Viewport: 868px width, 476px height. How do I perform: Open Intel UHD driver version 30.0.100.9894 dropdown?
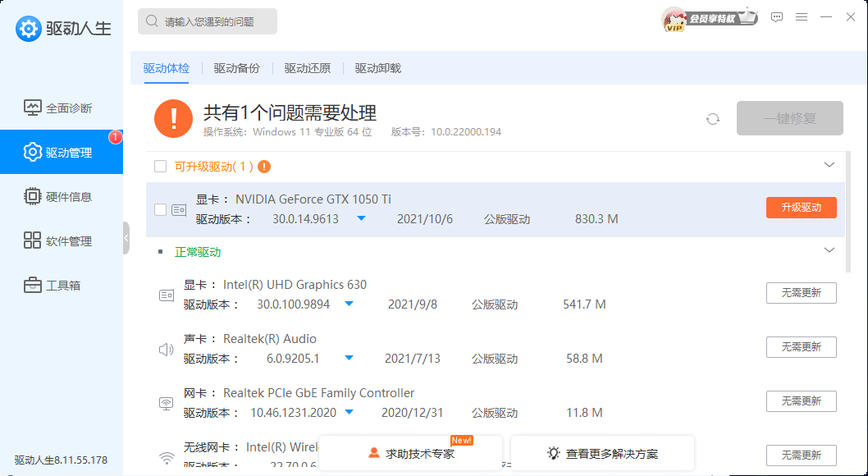[349, 304]
